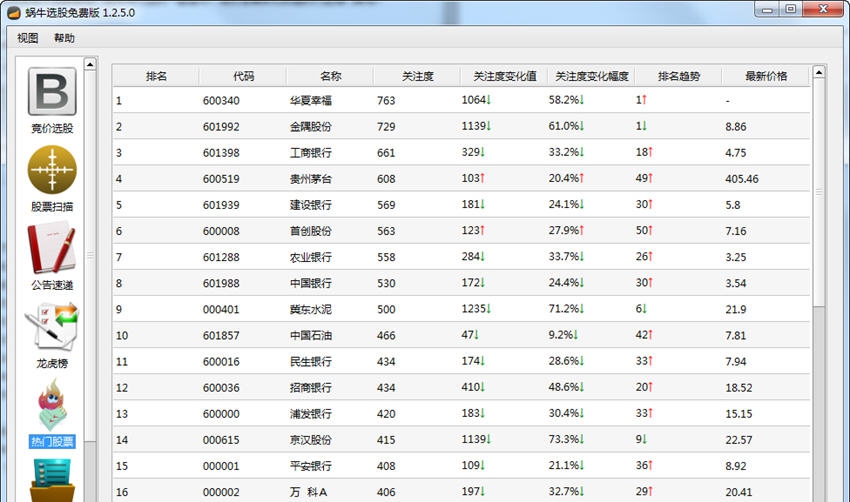Screen dimensions: 850x502
Task: Open the file-box icon below 热门股票
Action: coord(52,480)
